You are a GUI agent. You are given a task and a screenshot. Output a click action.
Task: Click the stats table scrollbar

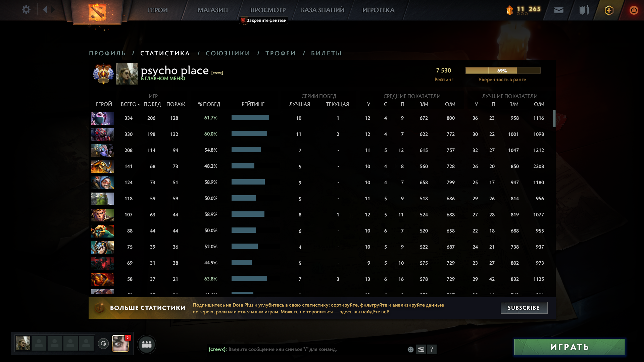[554, 119]
